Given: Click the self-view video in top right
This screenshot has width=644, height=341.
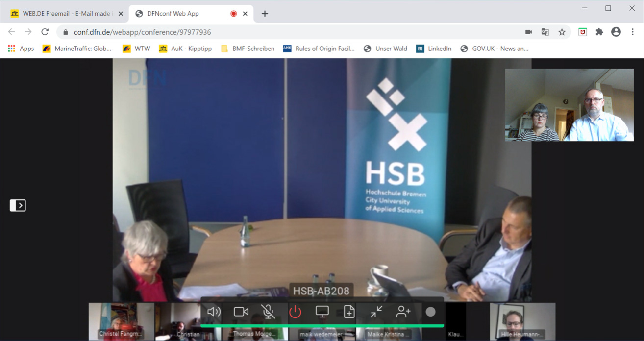Looking at the screenshot, I should 569,105.
